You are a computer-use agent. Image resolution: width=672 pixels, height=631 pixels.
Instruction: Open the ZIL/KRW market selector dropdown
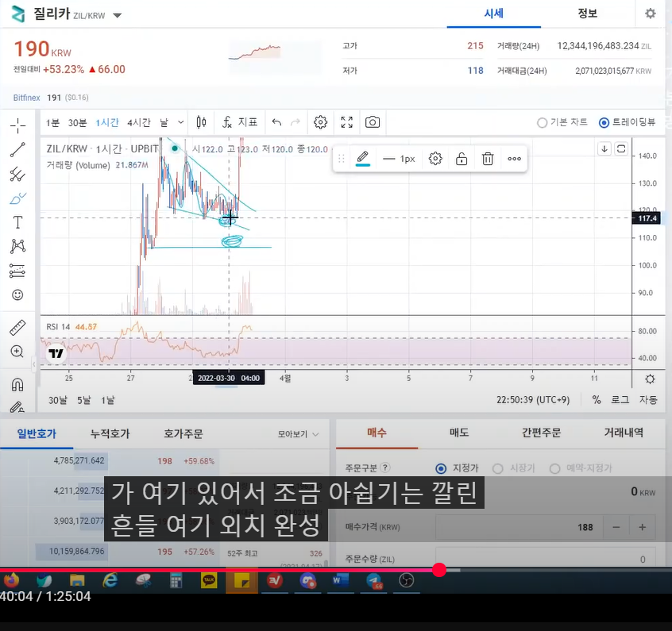pyautogui.click(x=117, y=15)
